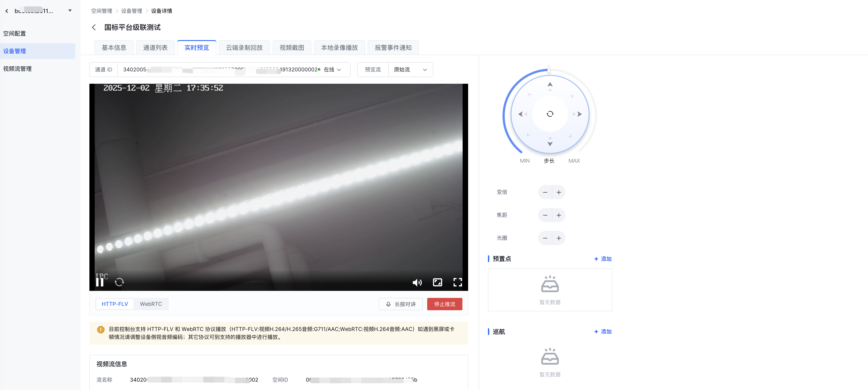Click the red 停止推流 button
This screenshot has height=390, width=868.
point(444,304)
